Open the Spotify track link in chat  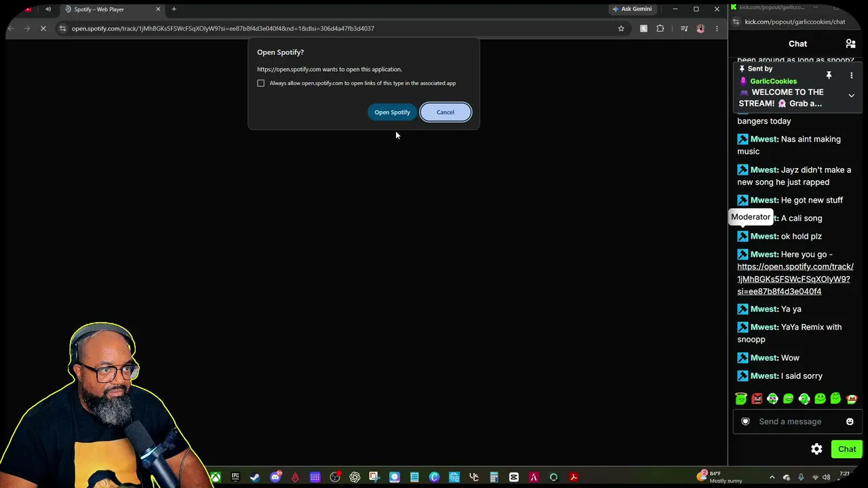click(x=795, y=279)
